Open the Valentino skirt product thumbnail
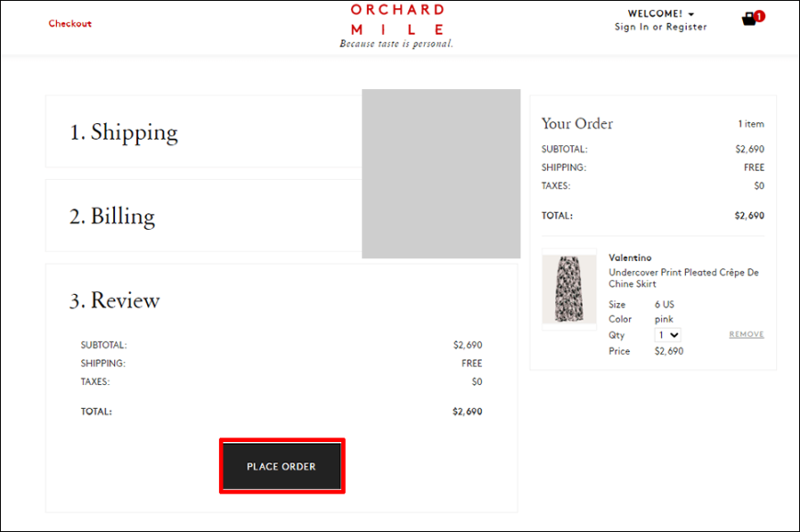The height and width of the screenshot is (532, 800). click(x=569, y=289)
